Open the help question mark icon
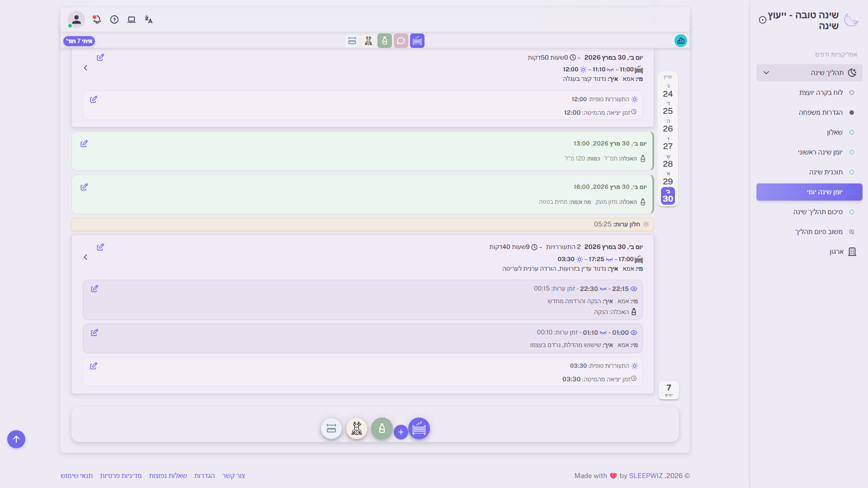Screen dimensions: 868x488 [x=114, y=19]
